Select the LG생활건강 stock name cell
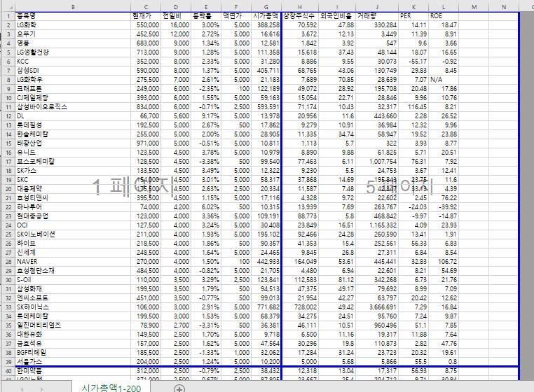The height and width of the screenshot is (392, 534). tap(73, 52)
